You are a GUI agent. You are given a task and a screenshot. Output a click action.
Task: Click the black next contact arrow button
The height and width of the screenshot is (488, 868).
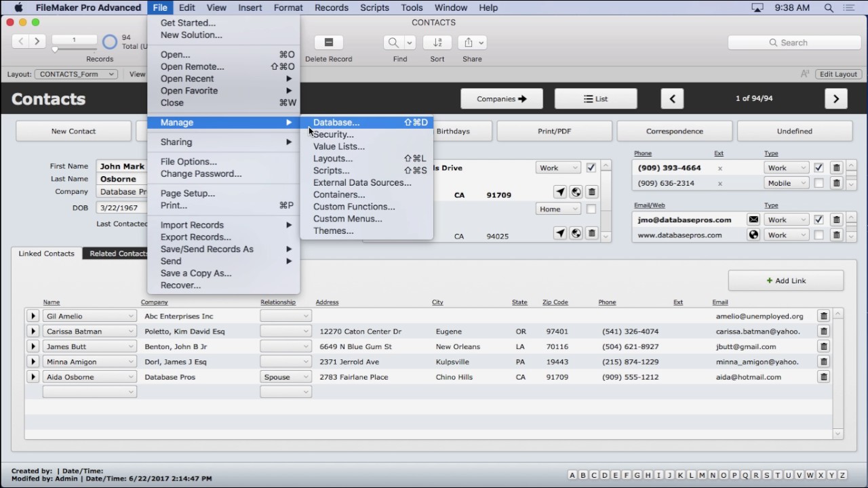pos(836,99)
